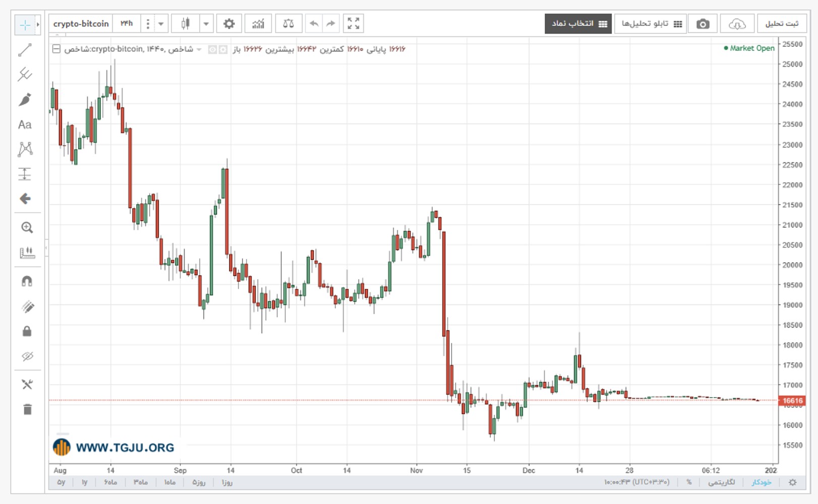
Task: Click the ثبت تحلیل submit analysis button
Action: (x=782, y=24)
